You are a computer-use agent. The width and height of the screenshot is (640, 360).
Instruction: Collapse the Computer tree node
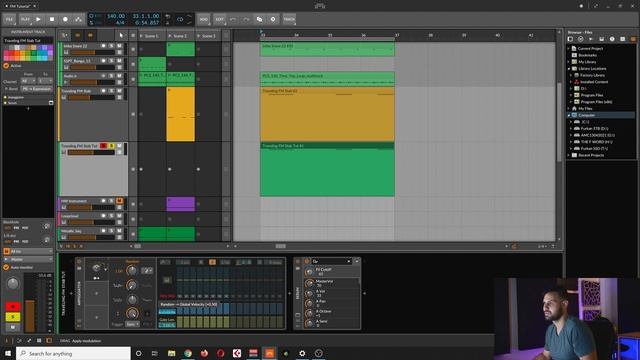click(569, 116)
